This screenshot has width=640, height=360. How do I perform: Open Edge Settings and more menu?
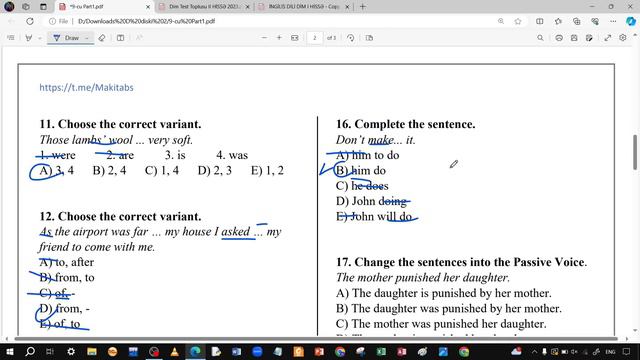613,21
